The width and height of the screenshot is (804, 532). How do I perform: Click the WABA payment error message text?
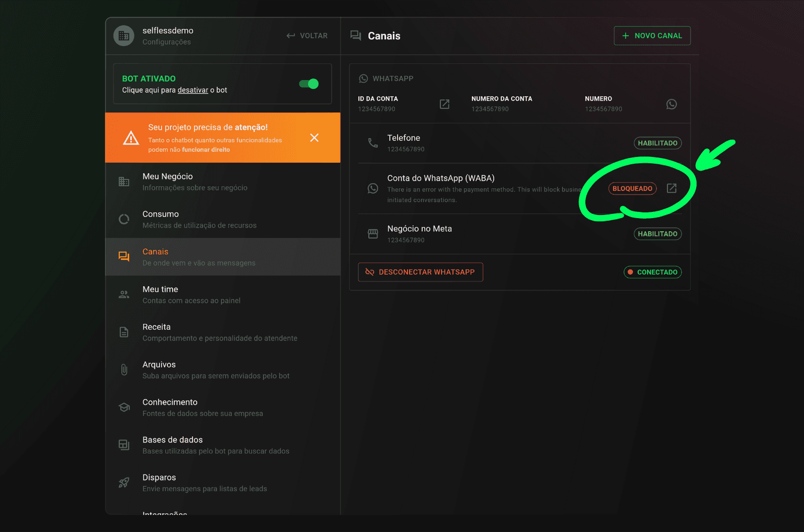484,195
